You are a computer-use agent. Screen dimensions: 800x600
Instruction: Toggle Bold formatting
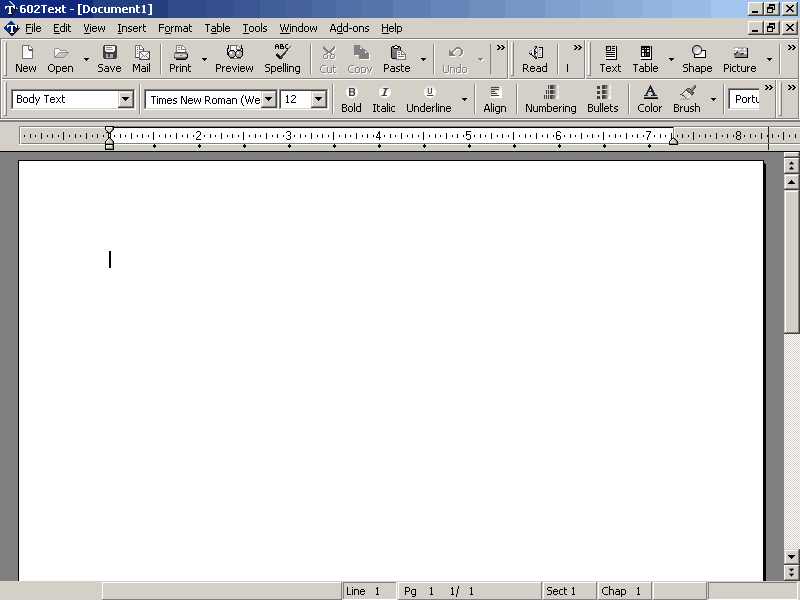pos(351,99)
